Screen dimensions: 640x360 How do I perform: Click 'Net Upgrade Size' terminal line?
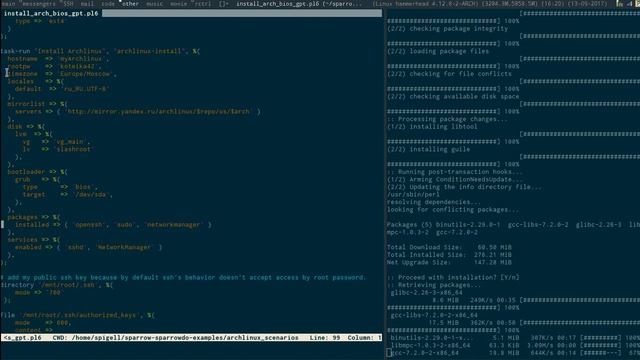(449, 262)
